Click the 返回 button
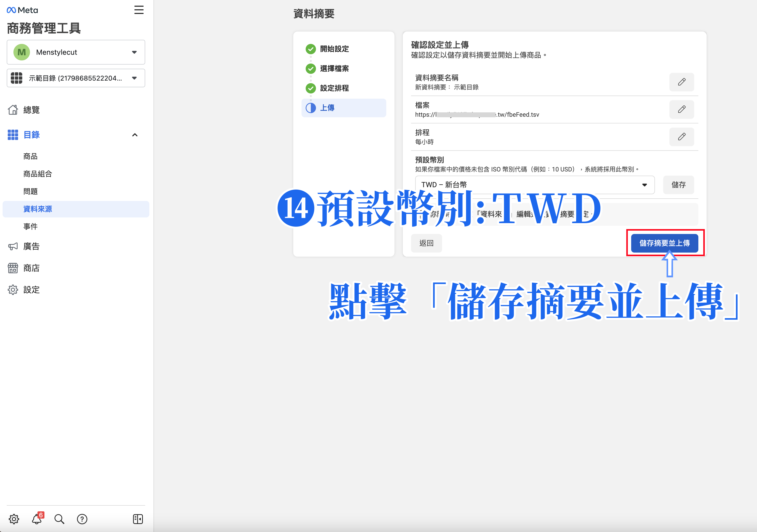 click(426, 243)
